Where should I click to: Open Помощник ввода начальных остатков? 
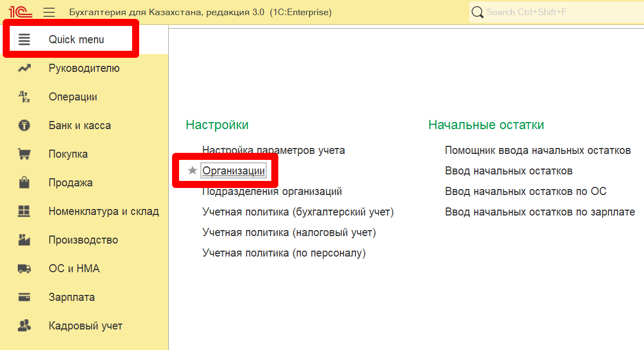(538, 150)
